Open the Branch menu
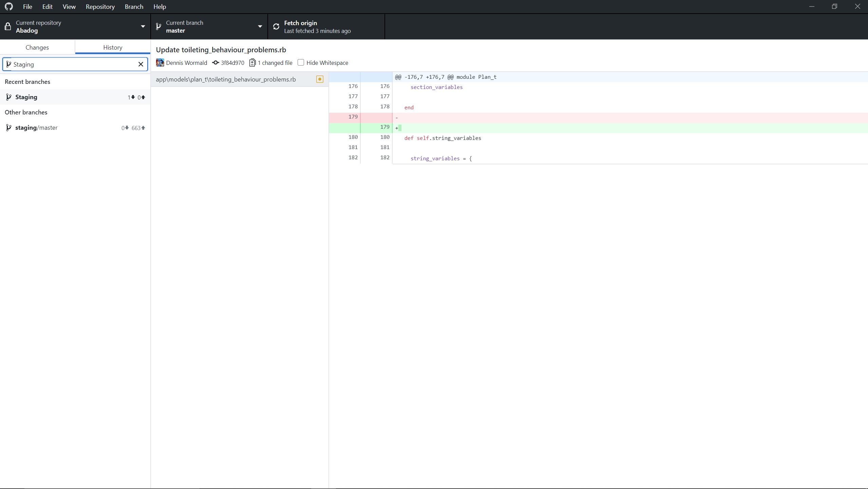This screenshot has width=868, height=489. (133, 6)
